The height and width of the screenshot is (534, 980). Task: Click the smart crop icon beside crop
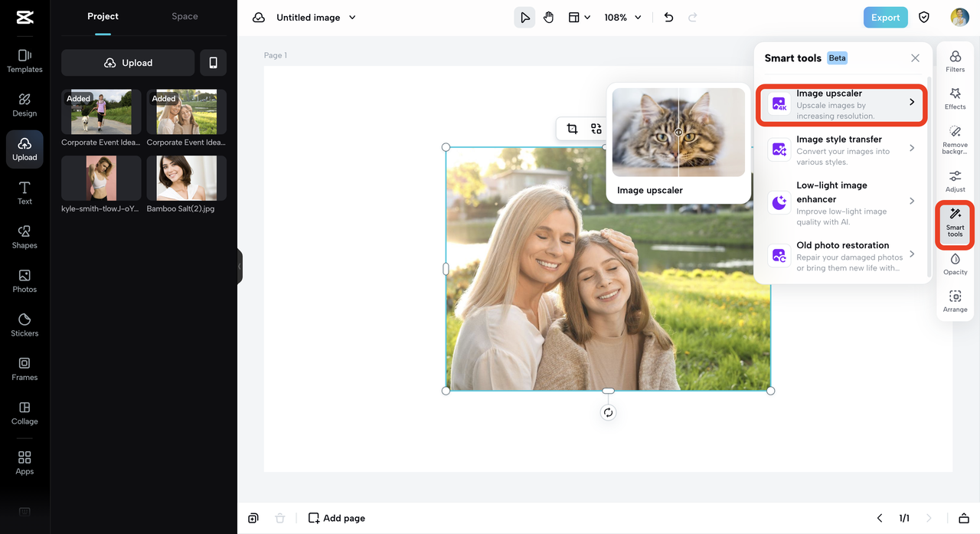point(596,129)
